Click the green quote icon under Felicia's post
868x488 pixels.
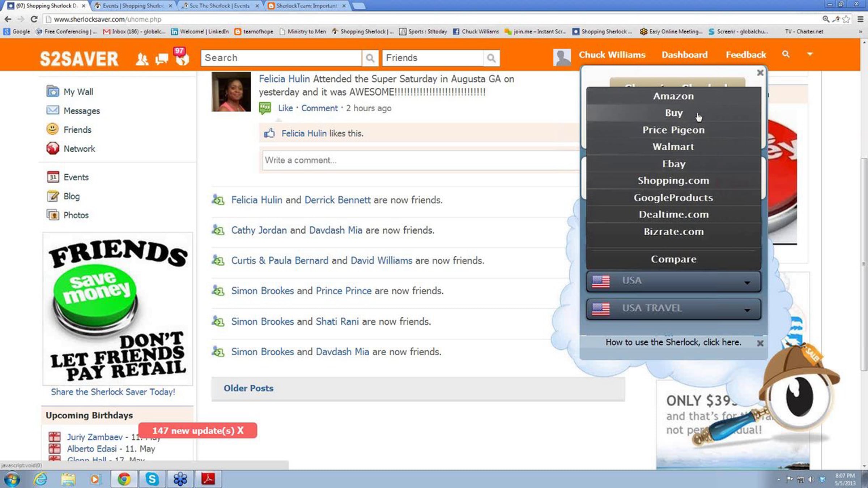click(x=265, y=108)
